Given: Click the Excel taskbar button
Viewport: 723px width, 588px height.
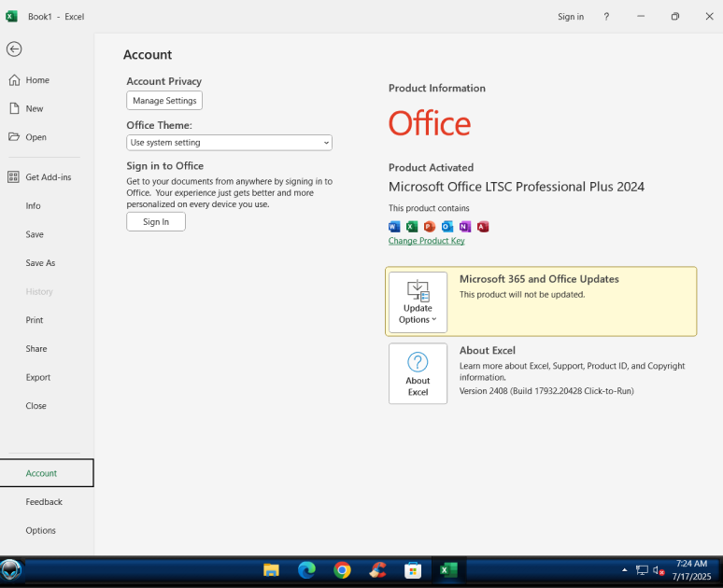Looking at the screenshot, I should [x=448, y=570].
